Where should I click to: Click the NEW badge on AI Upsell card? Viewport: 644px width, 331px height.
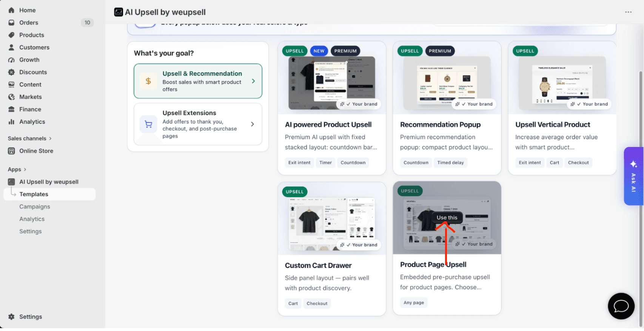(319, 51)
